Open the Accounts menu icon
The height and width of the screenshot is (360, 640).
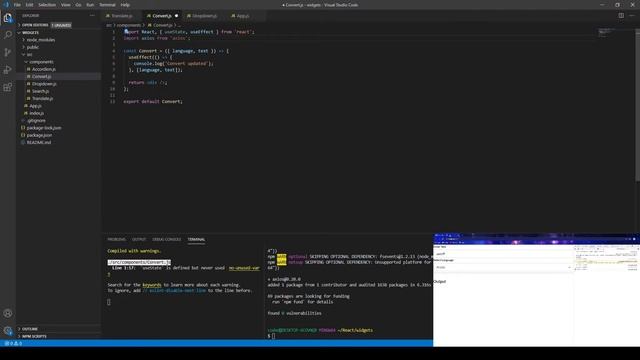click(x=8, y=313)
